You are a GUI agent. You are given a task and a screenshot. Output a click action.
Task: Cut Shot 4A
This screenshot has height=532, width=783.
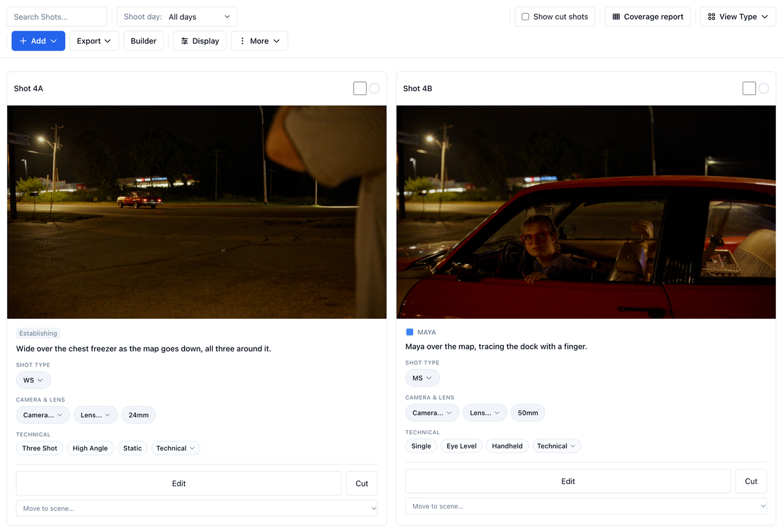(x=362, y=483)
